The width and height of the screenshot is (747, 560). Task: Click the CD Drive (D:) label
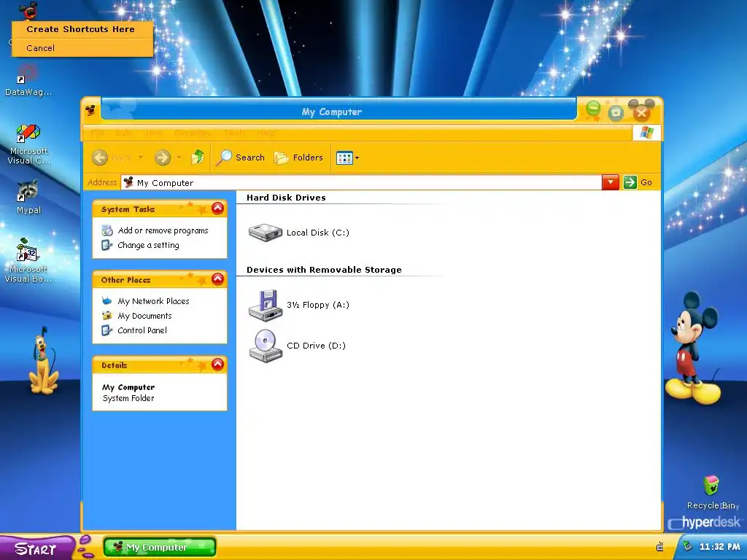317,346
